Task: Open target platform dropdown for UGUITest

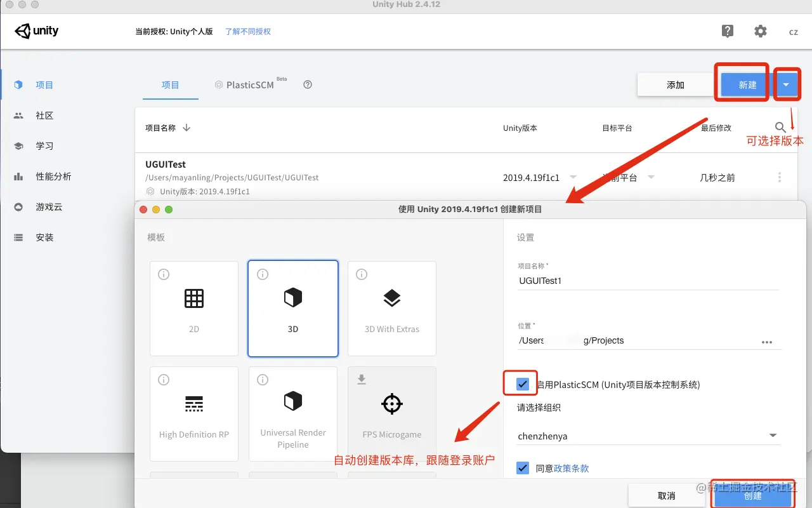Action: (x=651, y=177)
